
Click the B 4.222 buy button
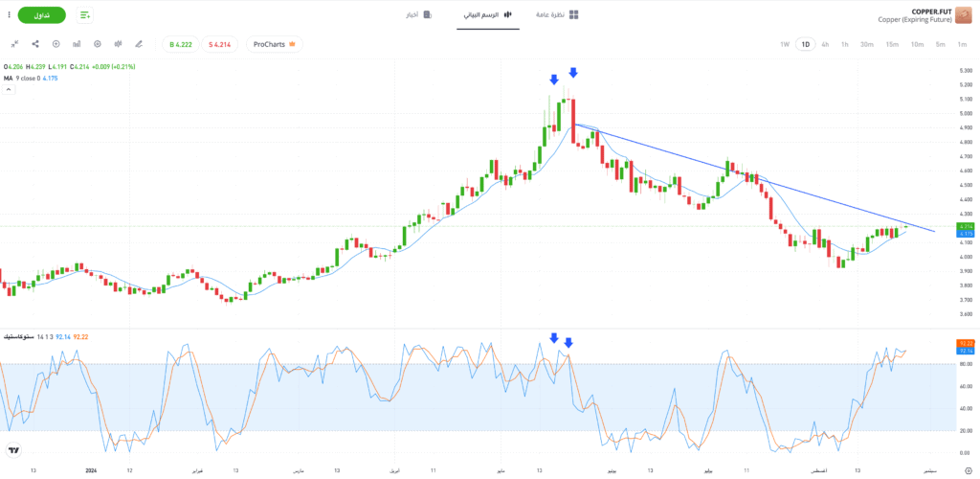coord(181,44)
